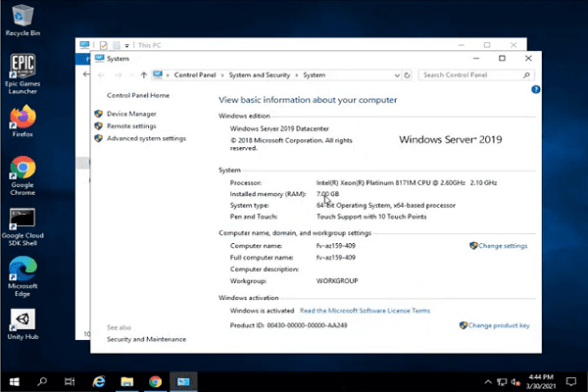Click the Back arrow in System window
588x392 pixels.
(101, 75)
